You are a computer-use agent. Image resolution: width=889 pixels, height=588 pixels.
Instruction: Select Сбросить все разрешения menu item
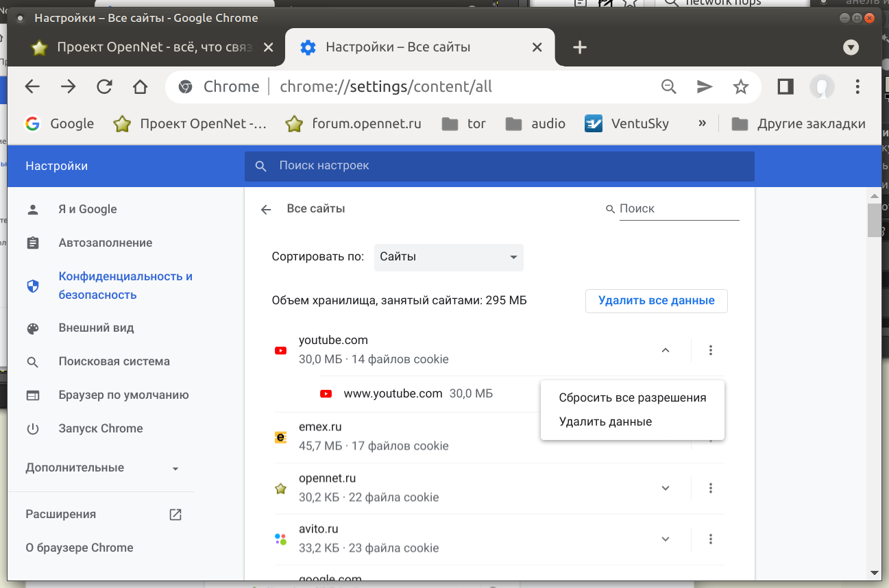632,397
